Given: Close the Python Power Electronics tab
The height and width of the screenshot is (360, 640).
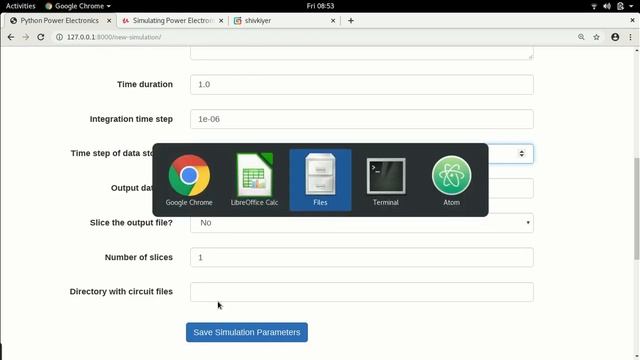Looking at the screenshot, I should [x=109, y=20].
